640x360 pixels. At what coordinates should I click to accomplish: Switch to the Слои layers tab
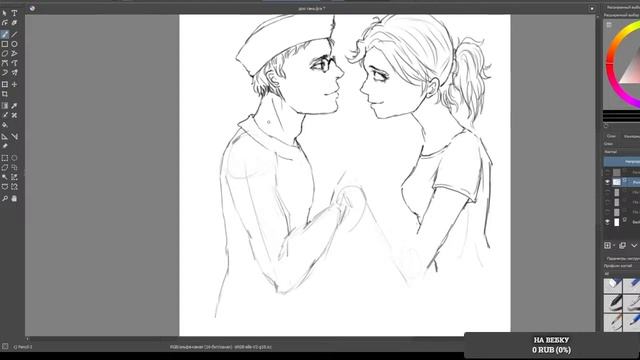[611, 136]
